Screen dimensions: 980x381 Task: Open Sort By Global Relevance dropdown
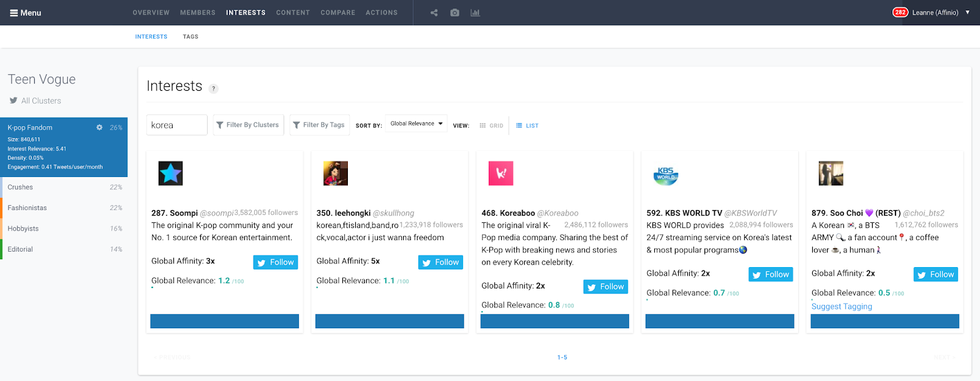tap(417, 124)
